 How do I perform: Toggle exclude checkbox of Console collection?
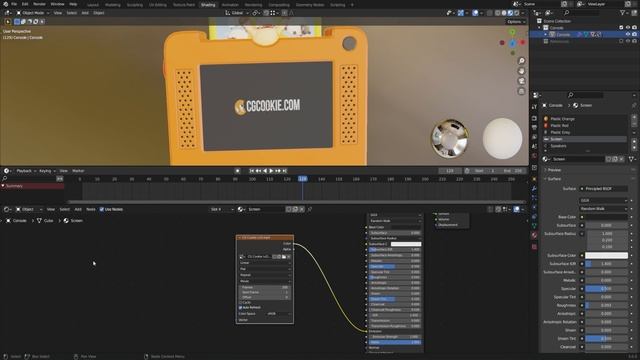621,28
